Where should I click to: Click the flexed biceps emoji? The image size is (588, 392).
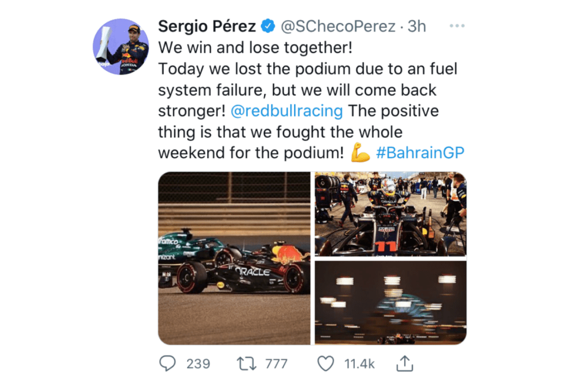[361, 153]
